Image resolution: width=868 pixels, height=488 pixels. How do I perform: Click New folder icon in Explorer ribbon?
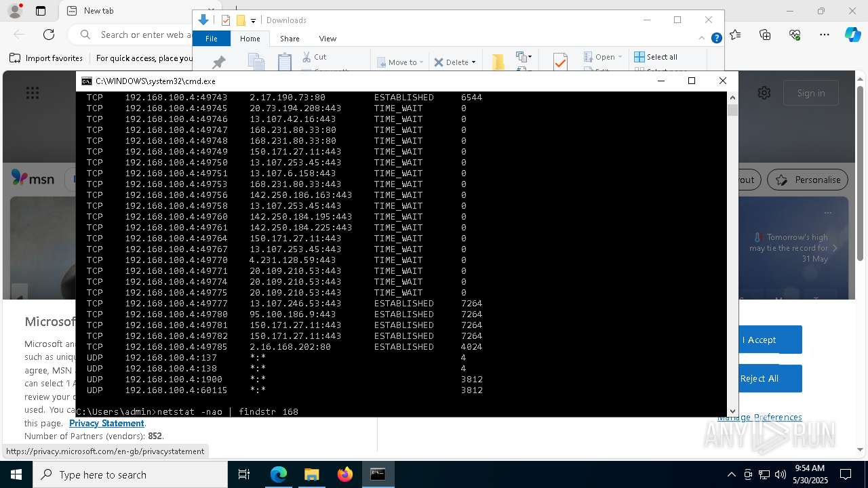pos(498,62)
